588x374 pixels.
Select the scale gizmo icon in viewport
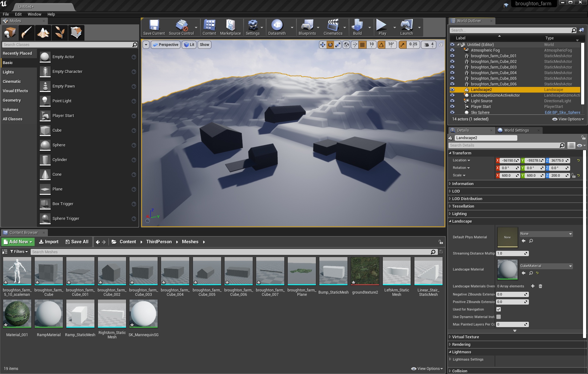tap(338, 45)
